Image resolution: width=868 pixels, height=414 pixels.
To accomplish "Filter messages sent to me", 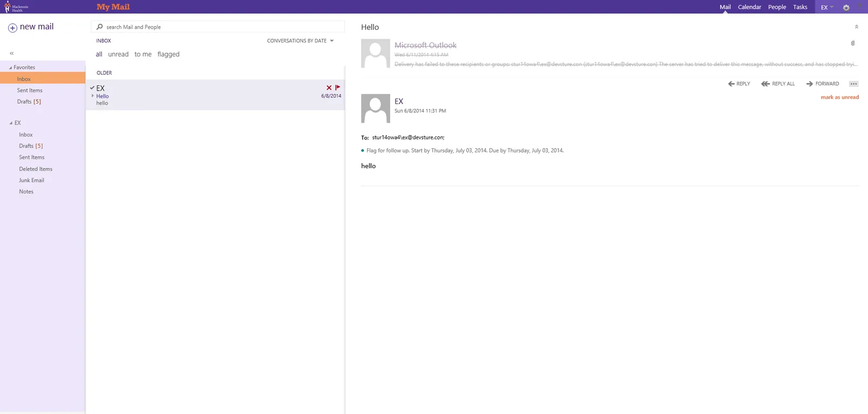I will click(143, 54).
